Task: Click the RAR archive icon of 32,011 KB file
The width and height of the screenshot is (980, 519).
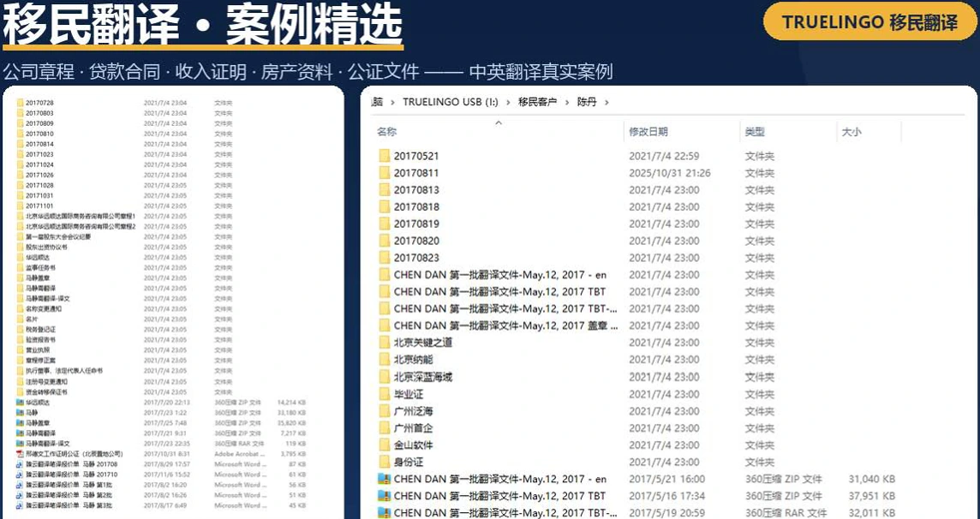Action: click(x=385, y=512)
